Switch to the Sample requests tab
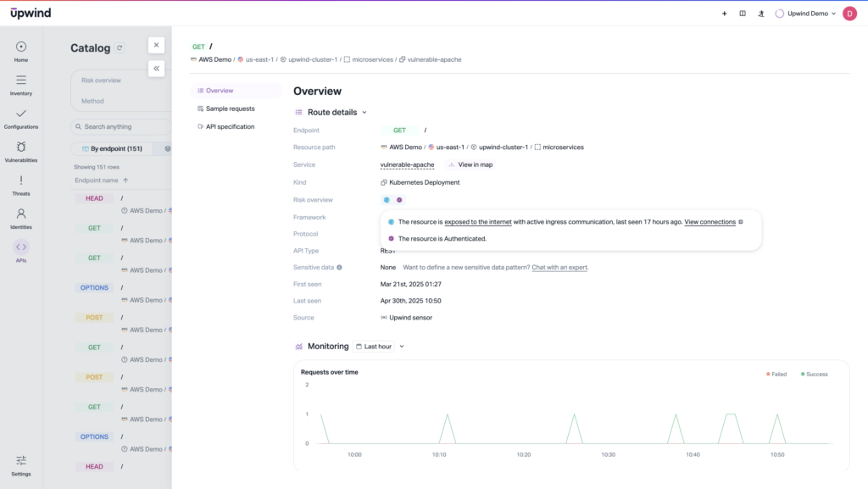 [231, 108]
